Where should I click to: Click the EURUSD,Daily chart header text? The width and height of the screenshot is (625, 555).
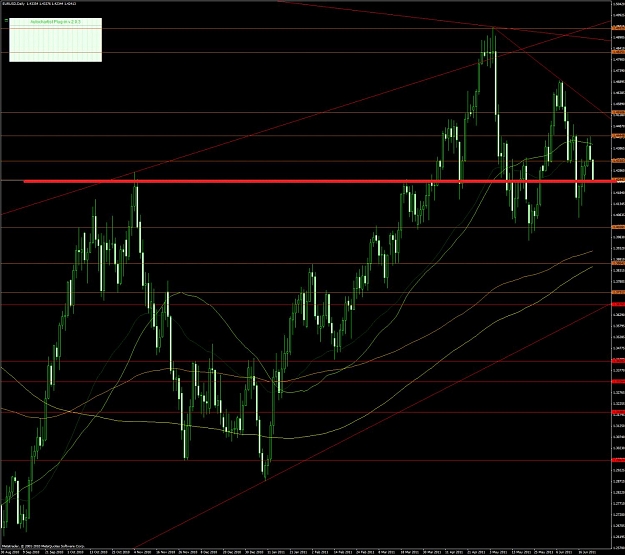(x=39, y=4)
